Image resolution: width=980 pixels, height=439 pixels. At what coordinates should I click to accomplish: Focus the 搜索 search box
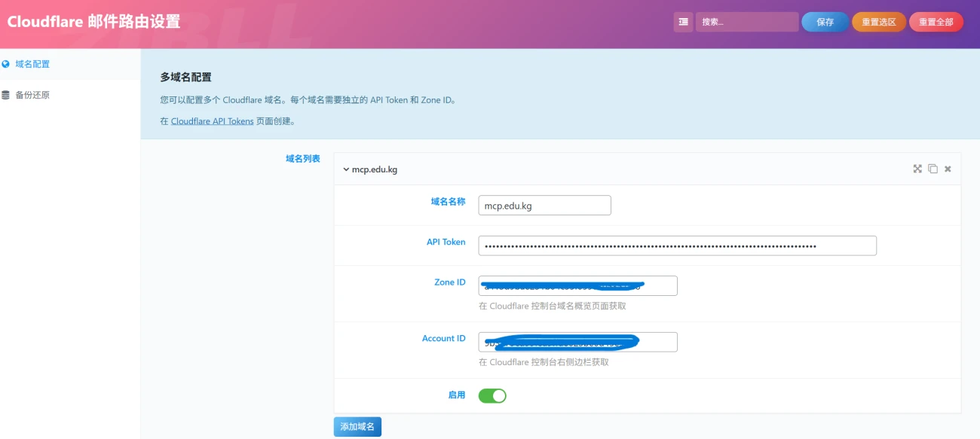pos(746,22)
